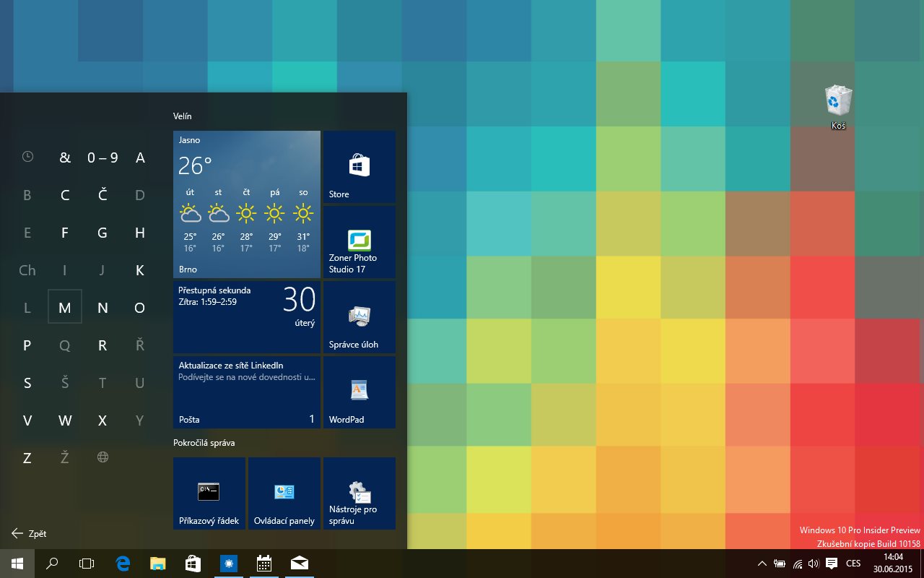
Task: Launch Edge browser from taskbar
Action: coord(123,564)
